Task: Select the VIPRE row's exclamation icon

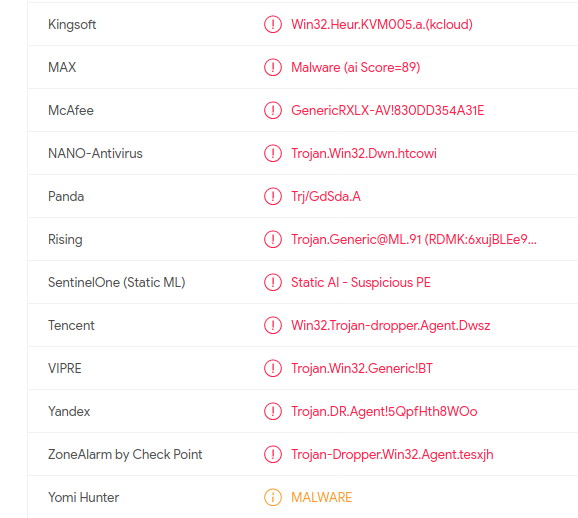Action: pos(273,368)
